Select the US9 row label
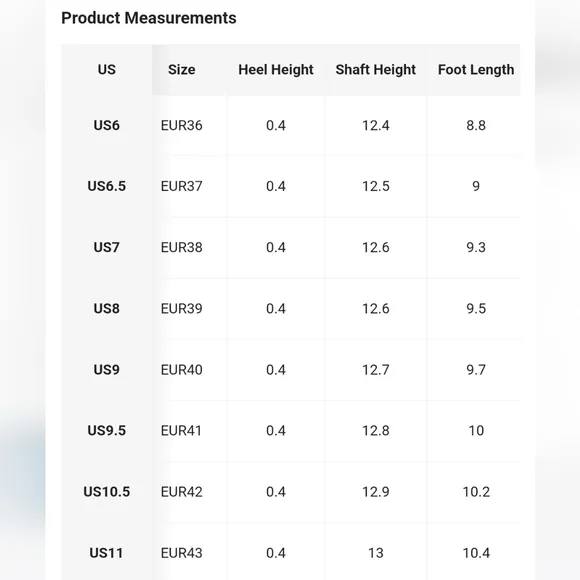The width and height of the screenshot is (580, 580). tap(107, 370)
